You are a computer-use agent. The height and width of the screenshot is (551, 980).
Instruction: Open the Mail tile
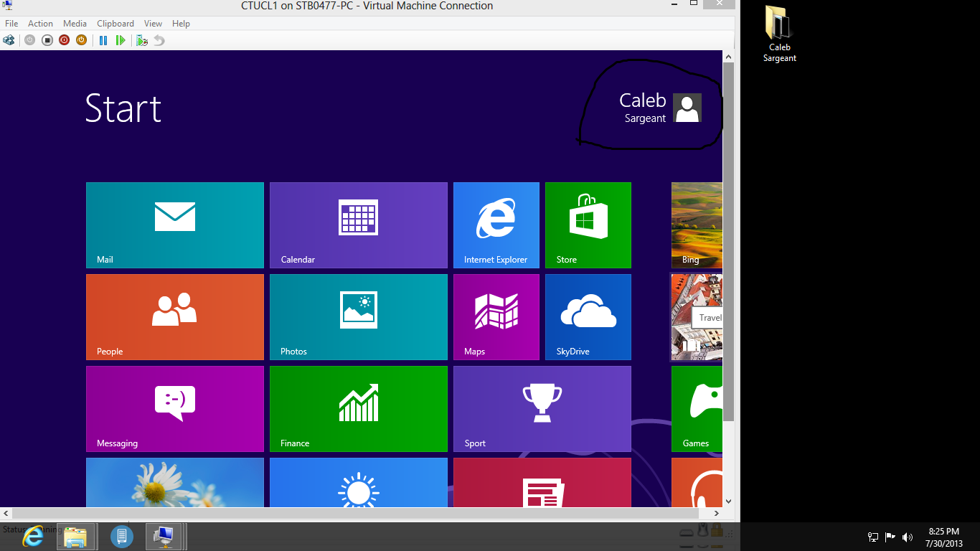click(x=175, y=225)
